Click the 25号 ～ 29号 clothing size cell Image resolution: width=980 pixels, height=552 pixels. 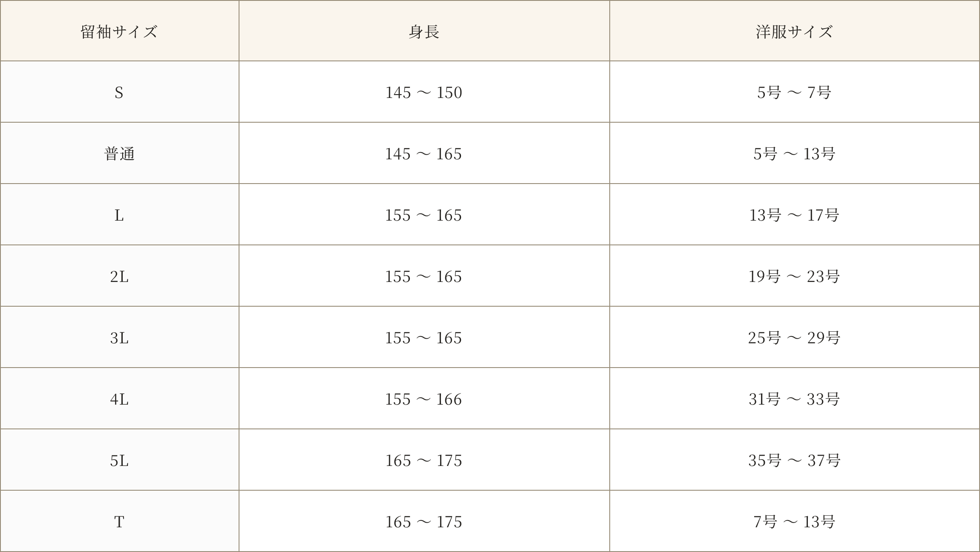click(x=795, y=337)
